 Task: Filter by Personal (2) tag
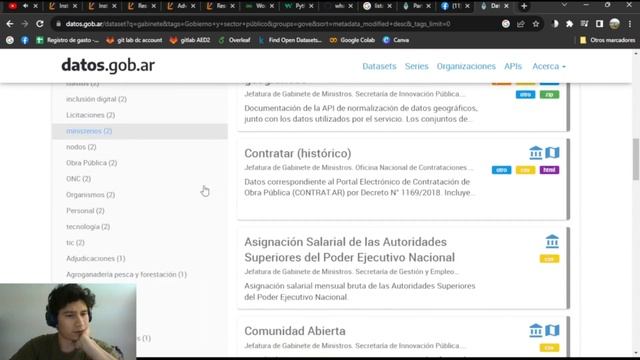point(85,211)
